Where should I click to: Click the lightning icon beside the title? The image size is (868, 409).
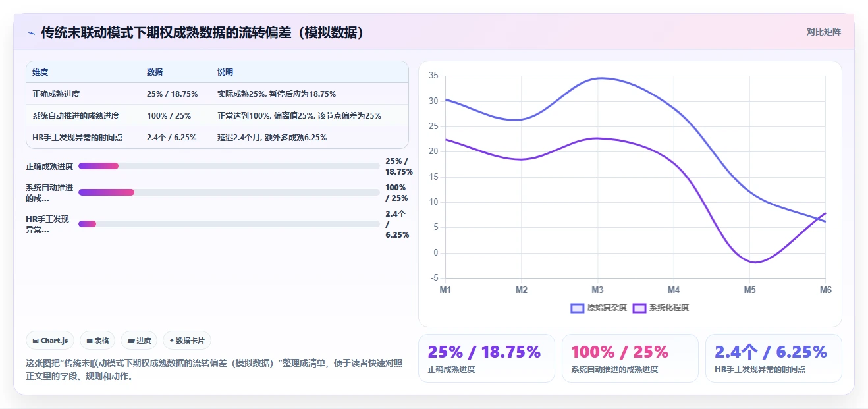coord(31,32)
